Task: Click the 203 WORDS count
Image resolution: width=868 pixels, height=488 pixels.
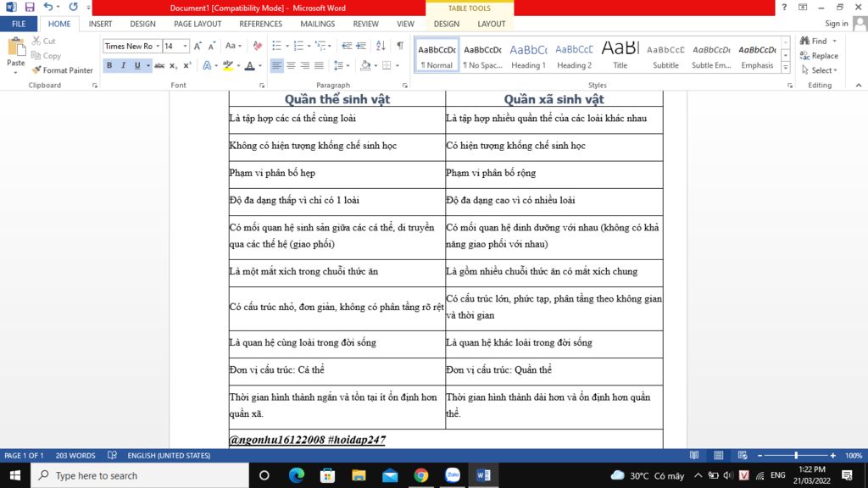Action: click(x=75, y=455)
